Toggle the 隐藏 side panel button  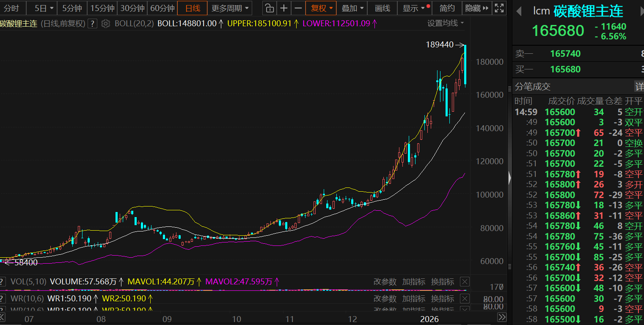[477, 8]
